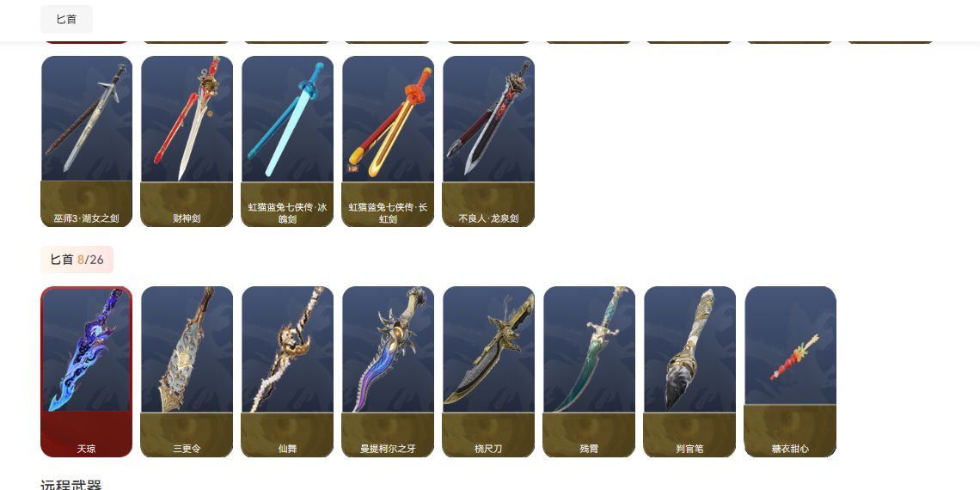Select the 糖衣甜心 candy skewer card

point(791,372)
